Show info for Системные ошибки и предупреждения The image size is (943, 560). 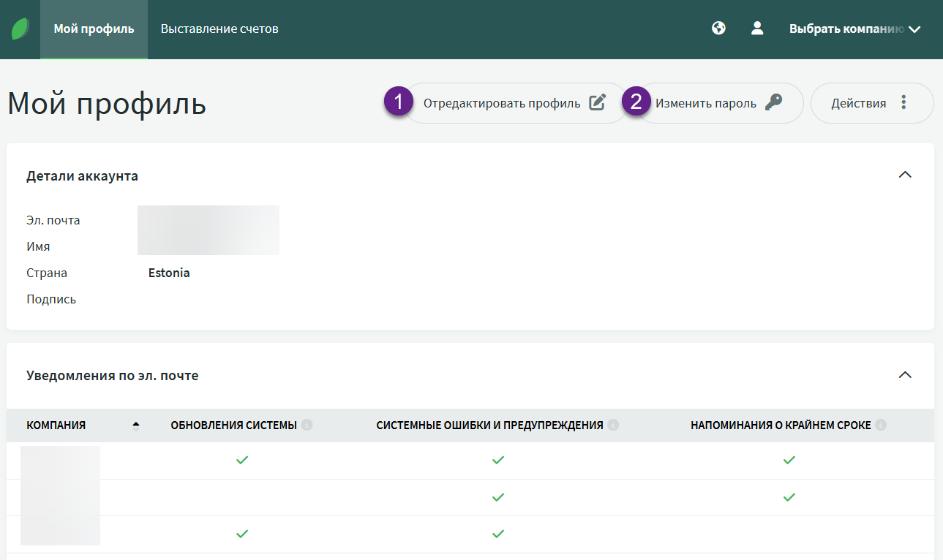click(613, 425)
